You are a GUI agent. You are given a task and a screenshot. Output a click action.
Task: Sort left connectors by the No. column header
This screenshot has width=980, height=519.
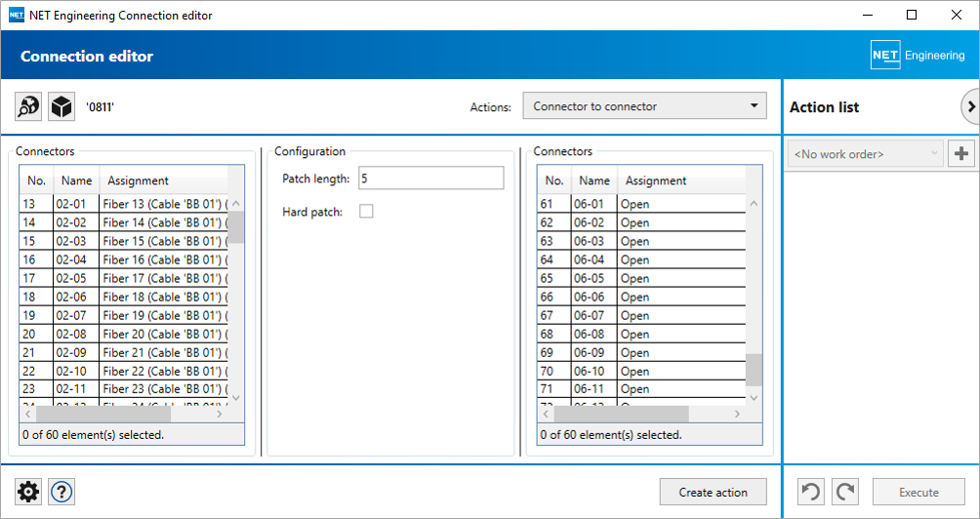tap(37, 180)
